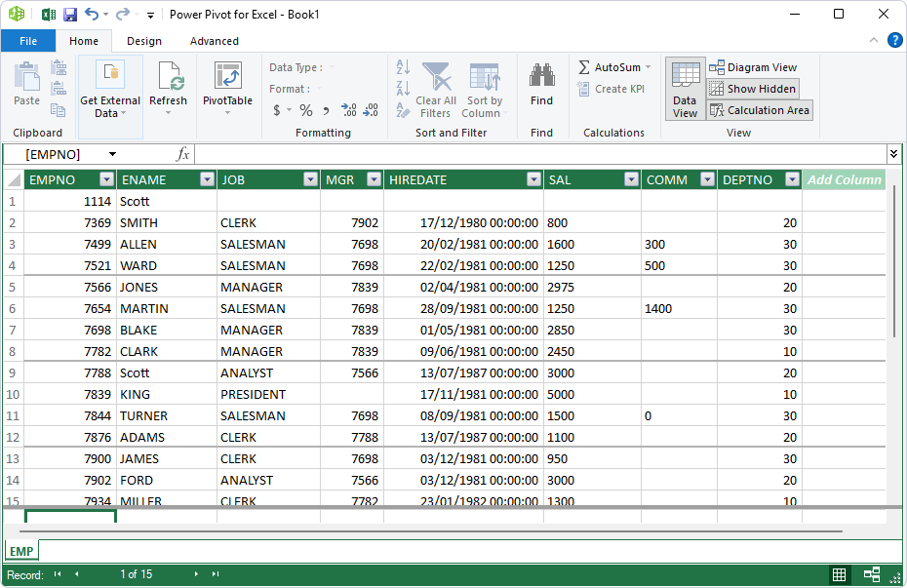Click the select-all corner cell
The image size is (907, 588).
point(14,179)
